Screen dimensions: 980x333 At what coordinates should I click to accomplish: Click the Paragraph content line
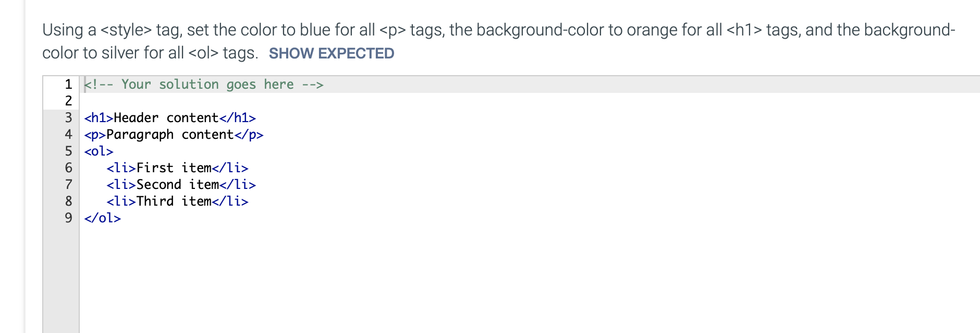[174, 134]
